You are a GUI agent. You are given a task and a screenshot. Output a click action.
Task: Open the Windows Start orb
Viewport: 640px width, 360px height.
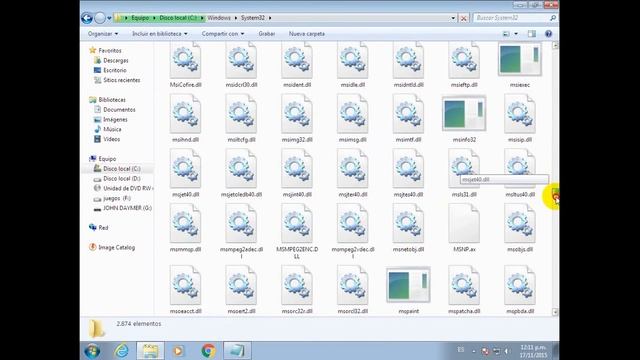[x=92, y=351]
